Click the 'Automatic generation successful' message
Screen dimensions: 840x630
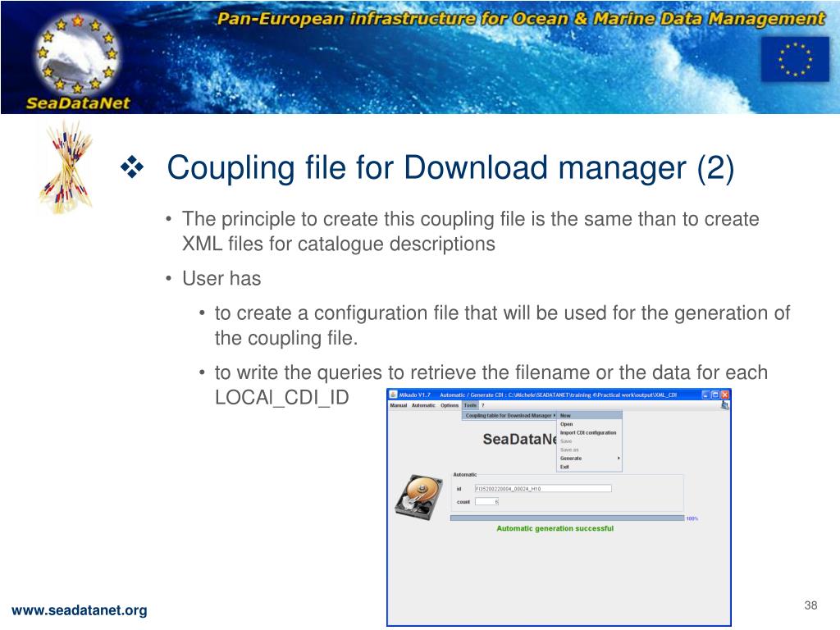click(555, 528)
